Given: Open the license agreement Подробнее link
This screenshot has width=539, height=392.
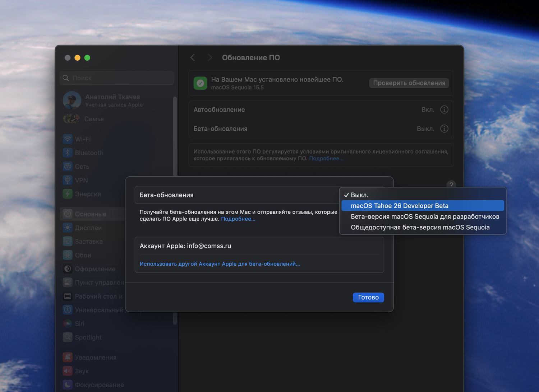Looking at the screenshot, I should click(326, 158).
